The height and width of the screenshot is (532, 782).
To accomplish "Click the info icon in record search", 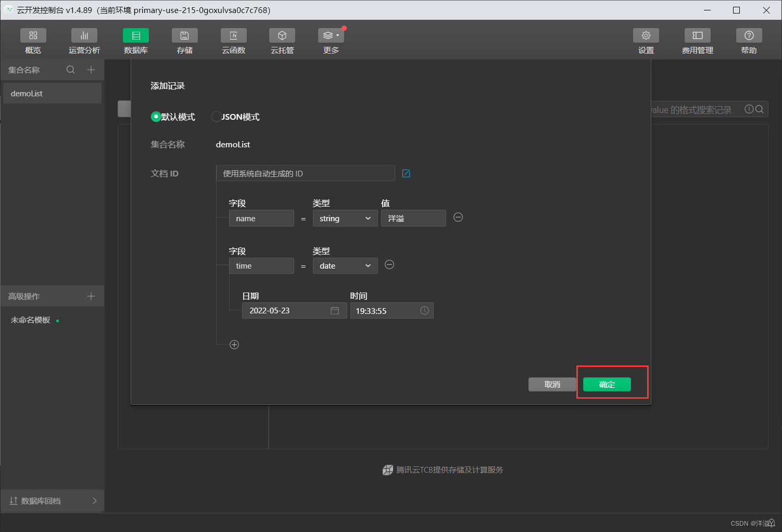I will pyautogui.click(x=749, y=109).
